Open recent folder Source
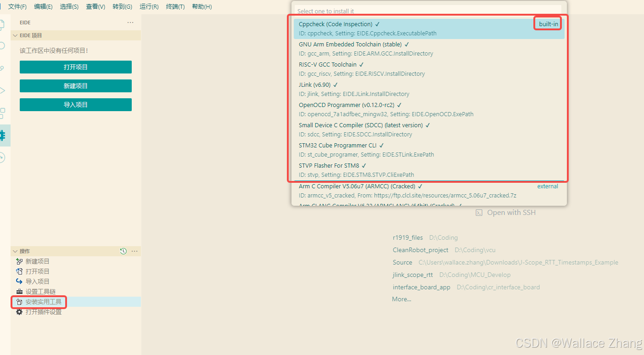 point(403,263)
